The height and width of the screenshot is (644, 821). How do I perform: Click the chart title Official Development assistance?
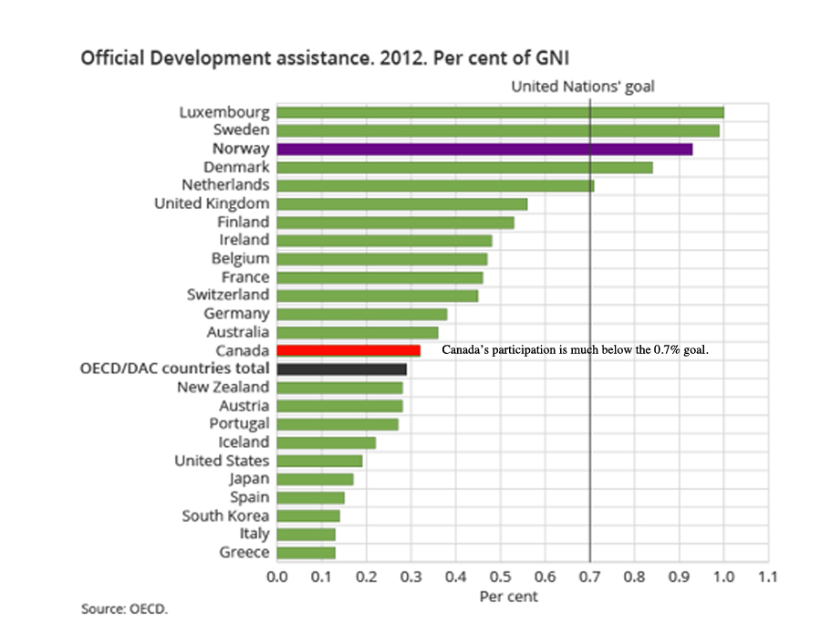(326, 57)
